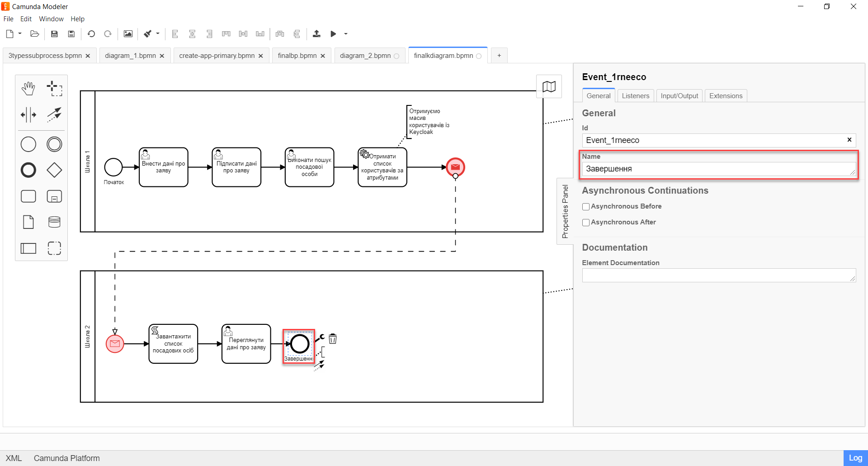
Task: Activate the hand tool
Action: pyautogui.click(x=28, y=89)
